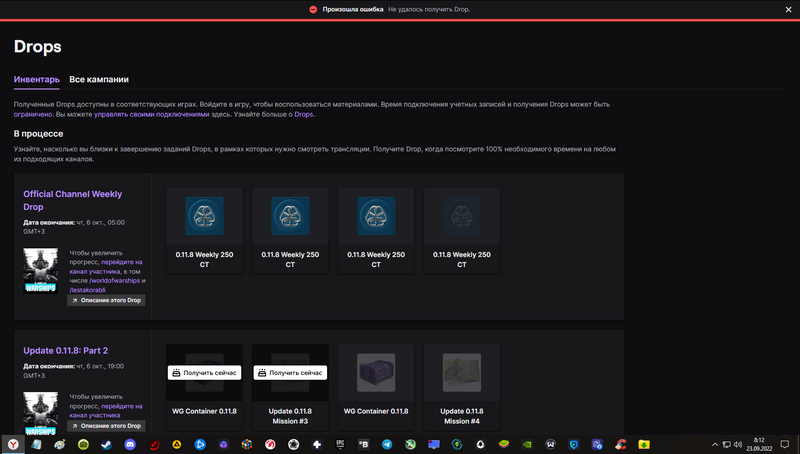Select the Инвентарь tab
This screenshot has width=800, height=454.
[37, 80]
